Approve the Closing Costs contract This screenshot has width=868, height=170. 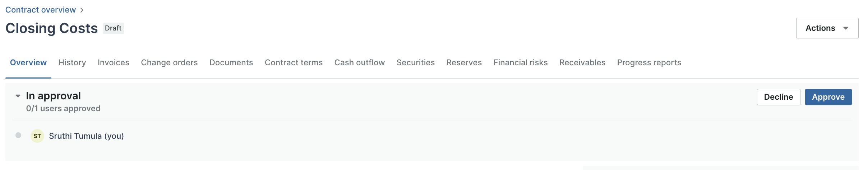click(828, 97)
